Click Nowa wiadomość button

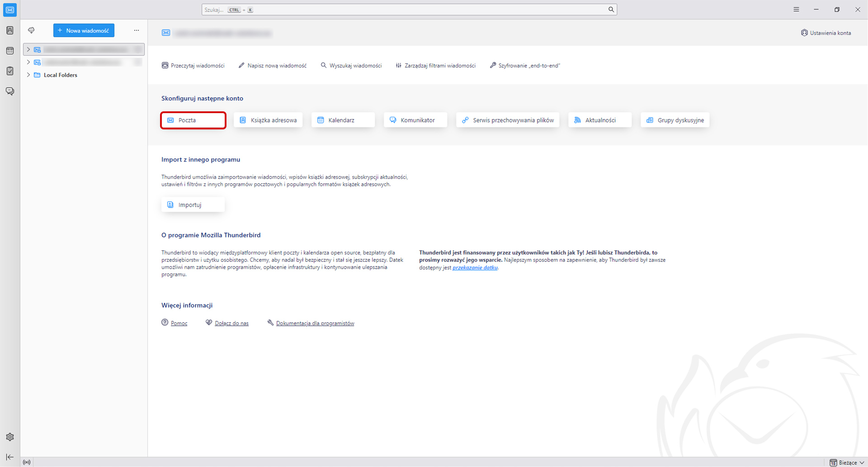point(84,30)
